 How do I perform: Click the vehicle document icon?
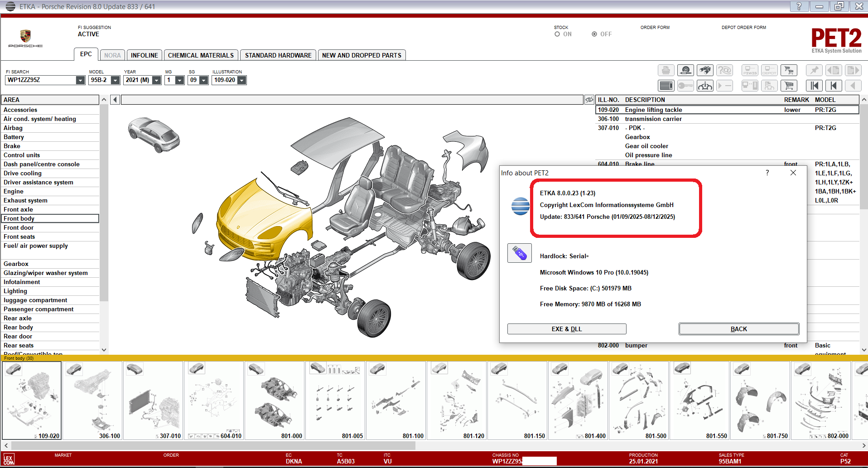[x=769, y=86]
